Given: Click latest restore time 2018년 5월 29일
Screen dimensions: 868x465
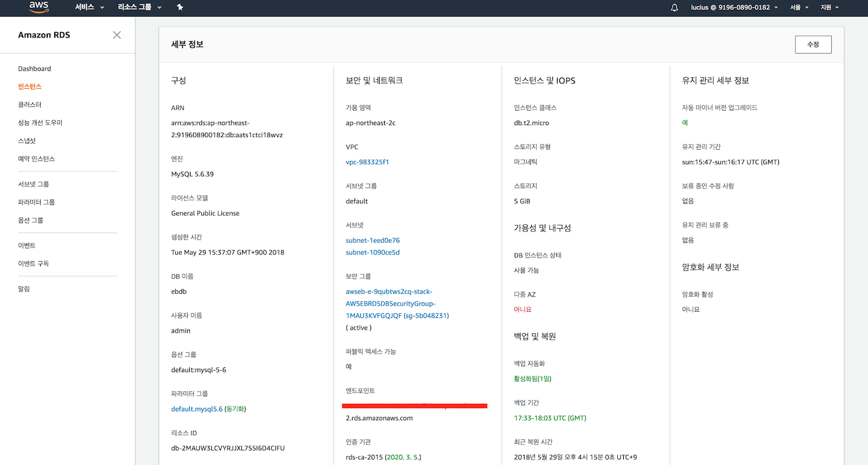Looking at the screenshot, I should click(576, 457).
